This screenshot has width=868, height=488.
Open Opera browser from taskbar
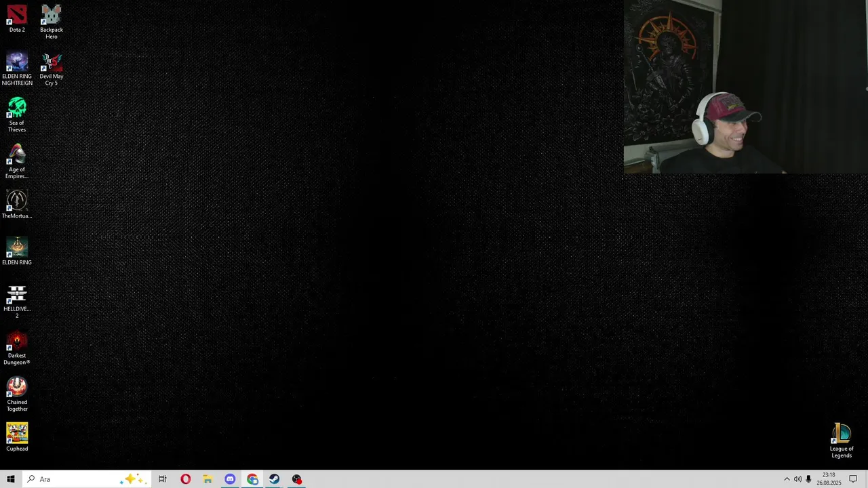pos(185,479)
